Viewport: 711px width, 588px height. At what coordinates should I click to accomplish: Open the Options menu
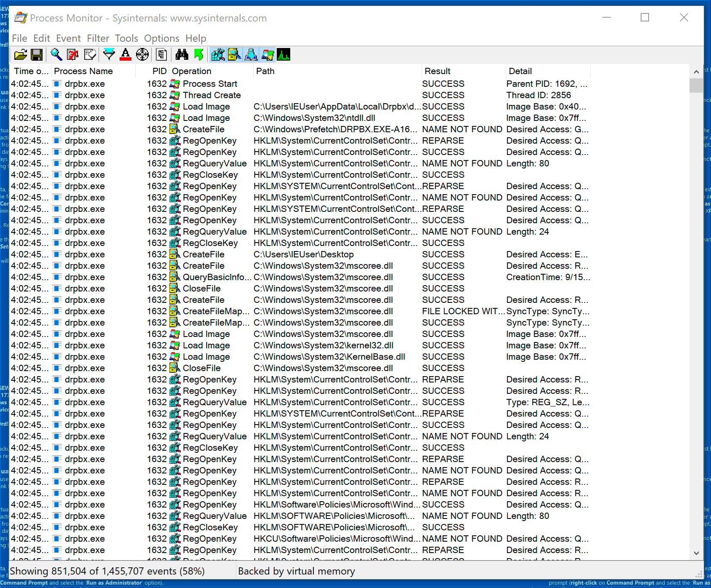[x=162, y=38]
